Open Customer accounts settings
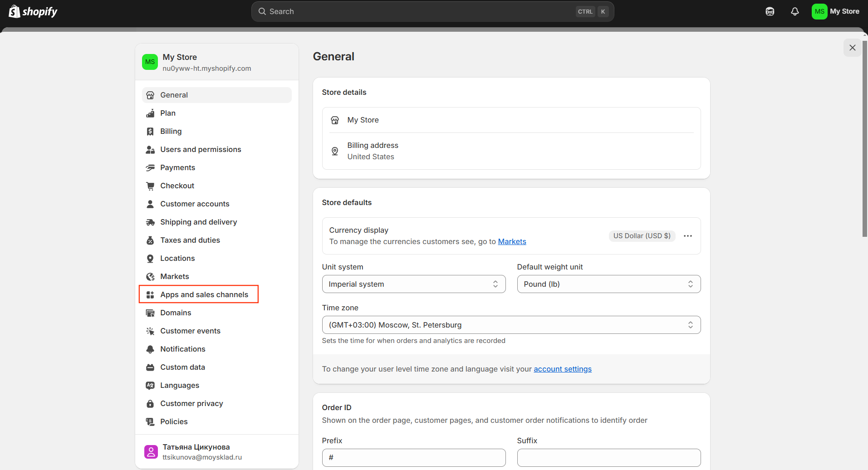This screenshot has height=470, width=868. (x=217, y=204)
